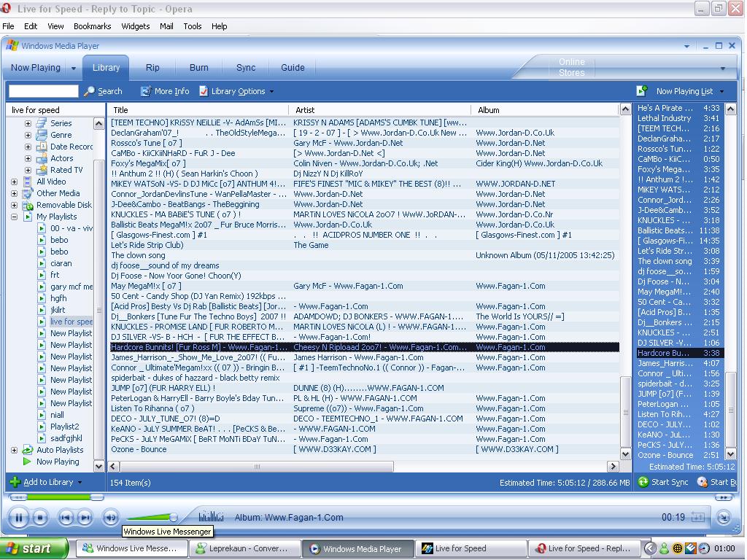Select the Other Media icon
The height and width of the screenshot is (560, 747).
[x=28, y=193]
